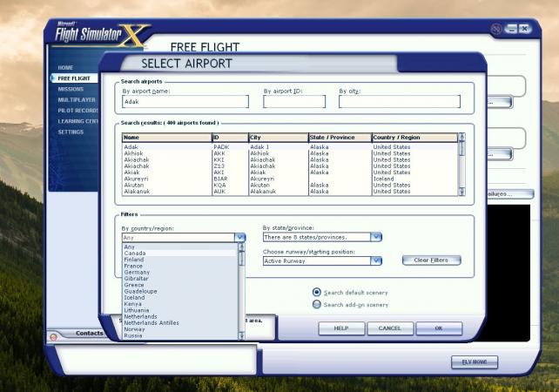Image resolution: width=559 pixels, height=392 pixels.
Task: Click the Failures button behind dialog
Action: (x=509, y=194)
